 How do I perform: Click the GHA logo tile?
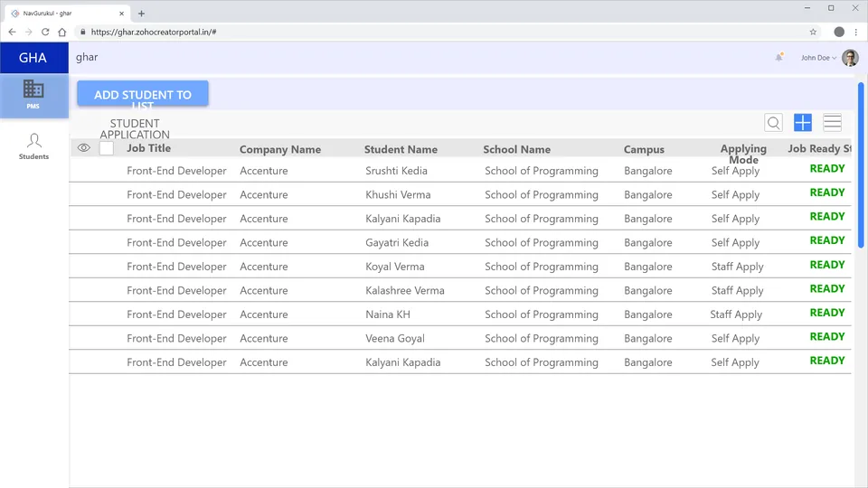coord(34,58)
